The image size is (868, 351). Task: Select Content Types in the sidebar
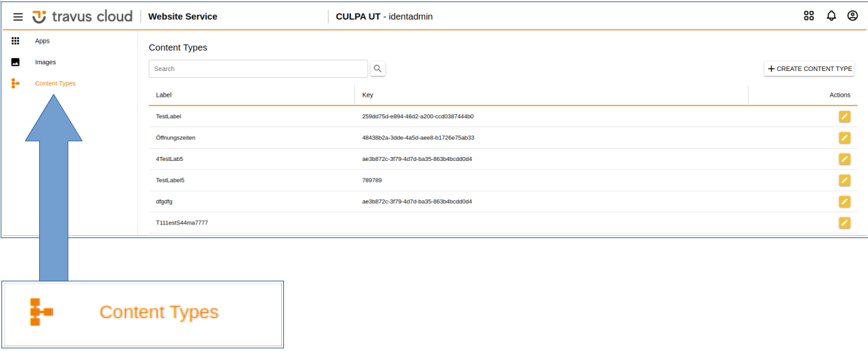tap(55, 84)
